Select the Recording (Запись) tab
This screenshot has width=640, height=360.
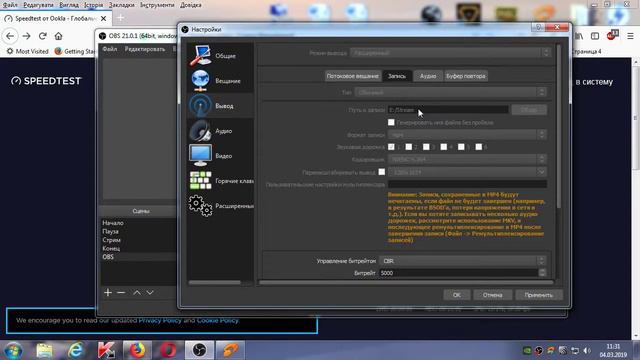coord(397,76)
